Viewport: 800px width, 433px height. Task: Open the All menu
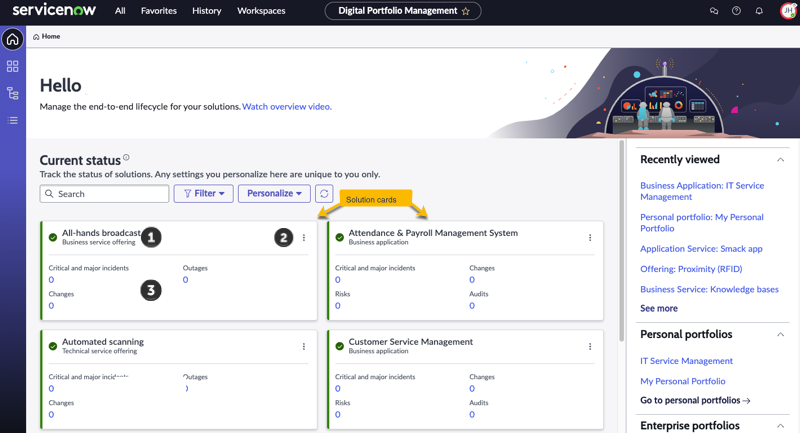[x=120, y=11]
